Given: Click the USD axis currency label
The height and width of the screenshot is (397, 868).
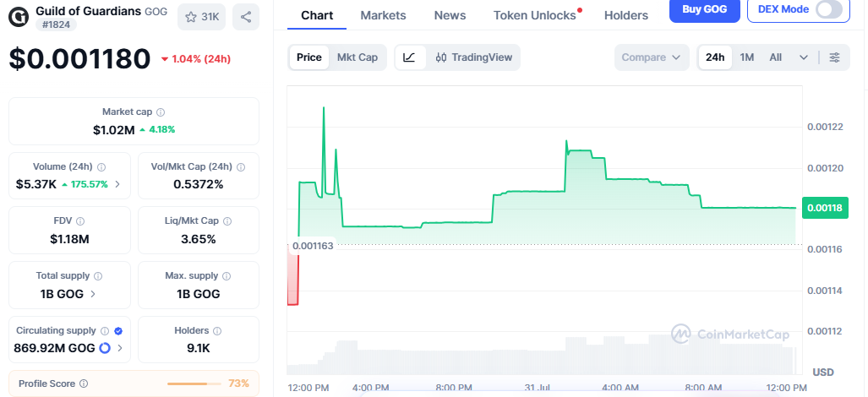Looking at the screenshot, I should (823, 373).
